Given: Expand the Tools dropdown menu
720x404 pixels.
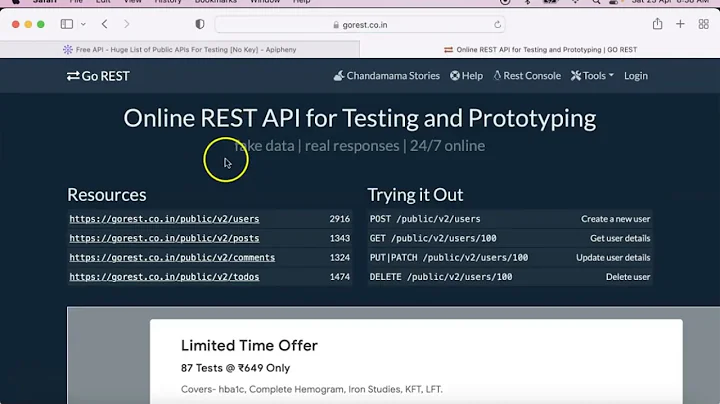Looking at the screenshot, I should click(592, 76).
